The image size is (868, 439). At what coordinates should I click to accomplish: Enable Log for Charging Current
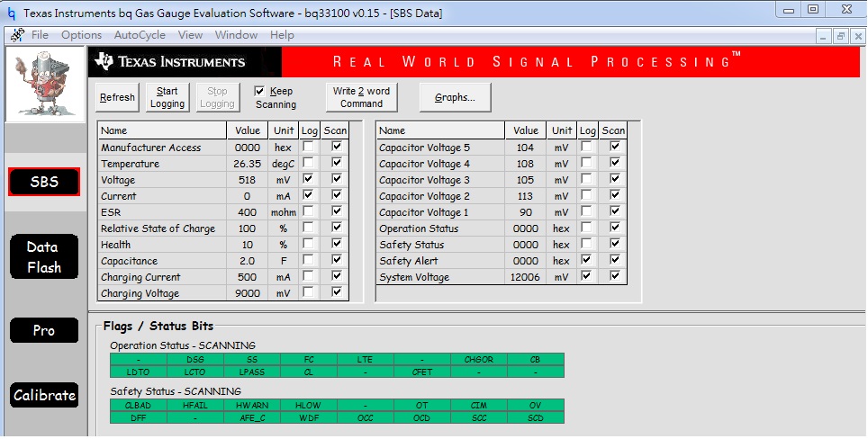[308, 276]
